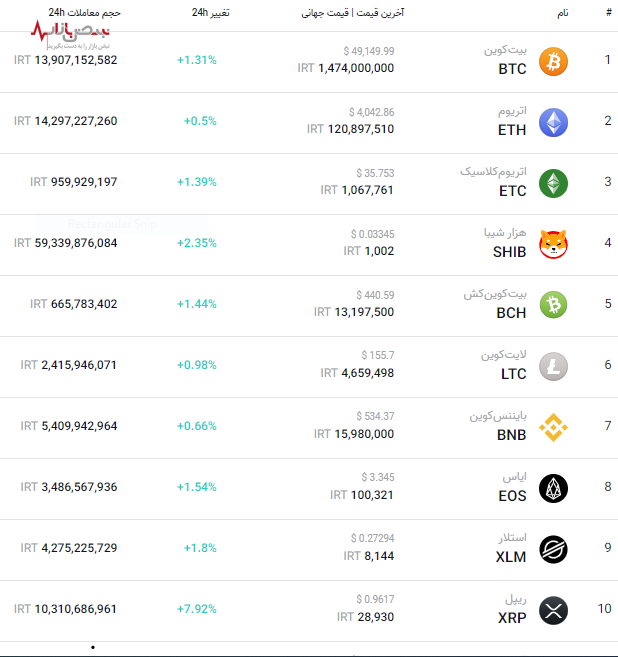Click the Ethereum ETH diamond icon

point(553,123)
